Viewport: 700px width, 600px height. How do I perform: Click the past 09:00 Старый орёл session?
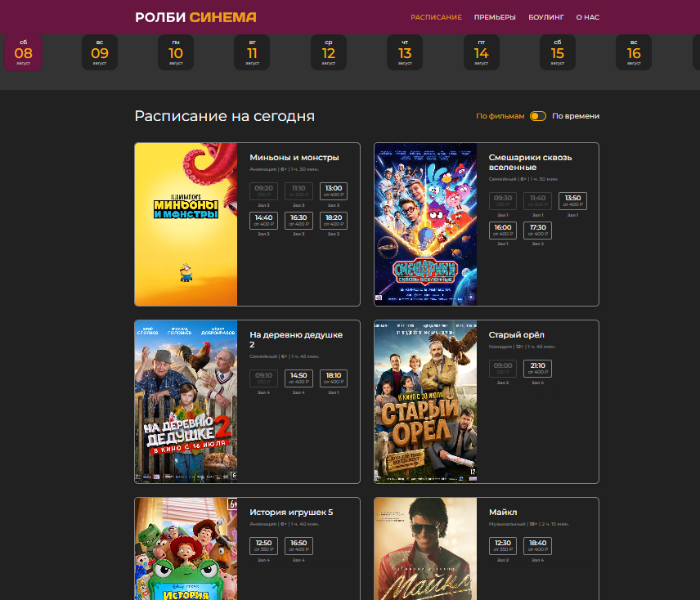(503, 369)
